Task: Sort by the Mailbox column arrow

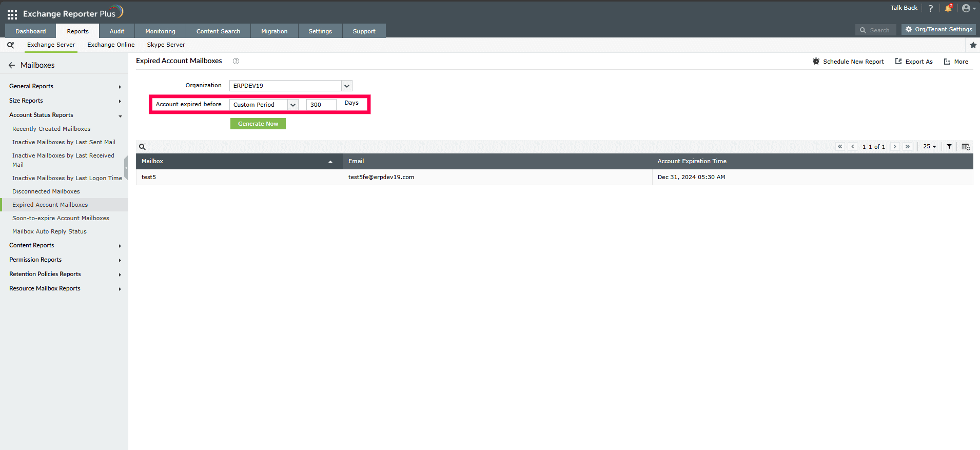Action: coord(330,162)
